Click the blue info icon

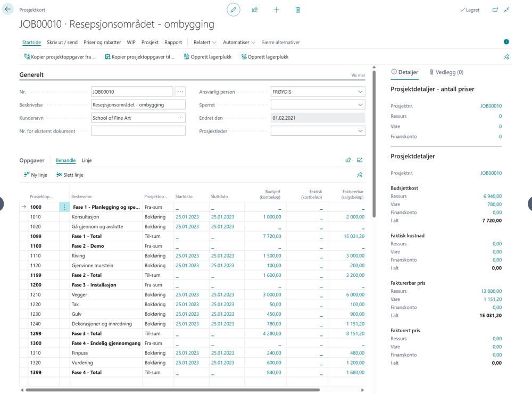506,42
